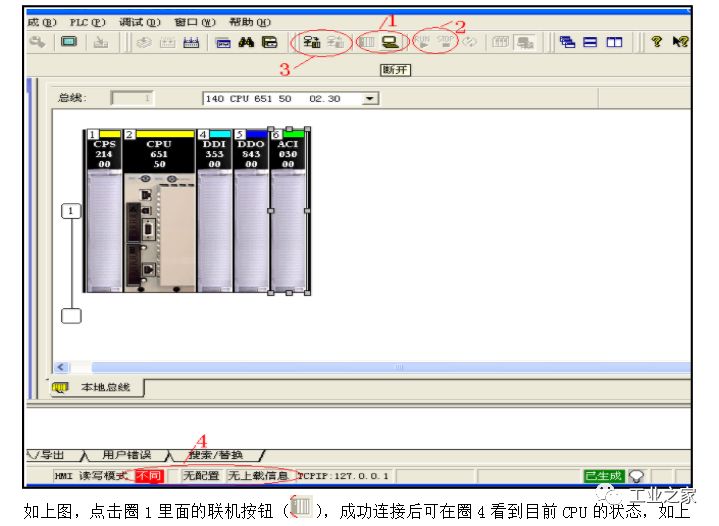Click the STOP toolbar button
The height and width of the screenshot is (526, 719).
pos(445,42)
